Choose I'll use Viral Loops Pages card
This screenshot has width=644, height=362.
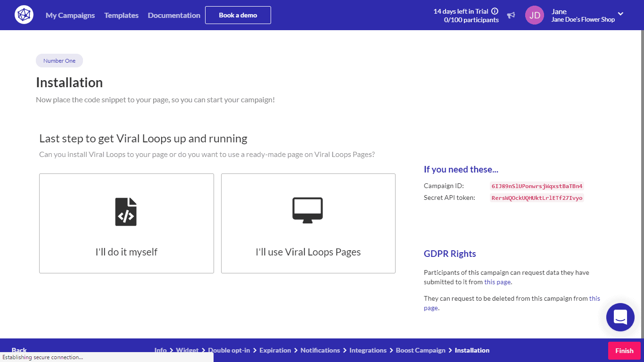tap(308, 223)
